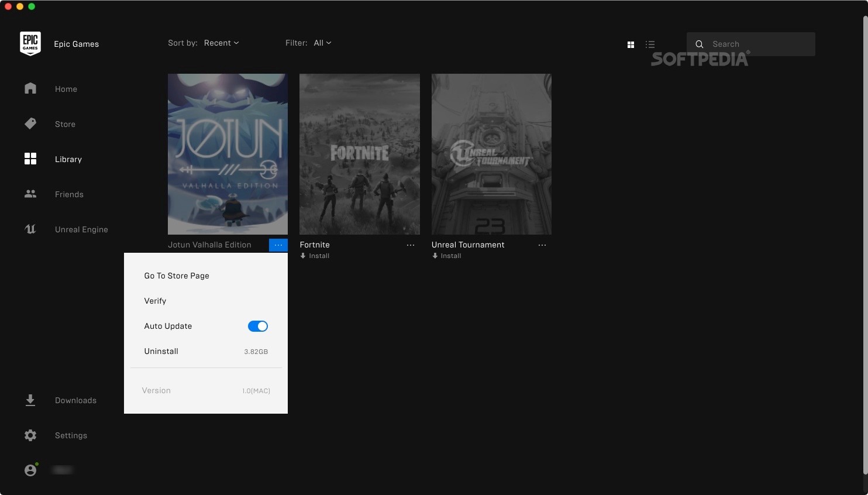
Task: Close the Jotun three-dot options menu
Action: 278,245
